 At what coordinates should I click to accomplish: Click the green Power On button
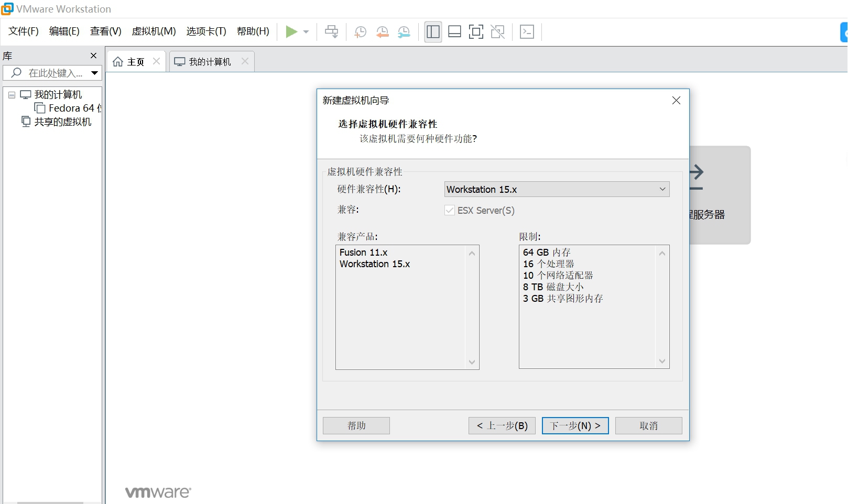[291, 31]
